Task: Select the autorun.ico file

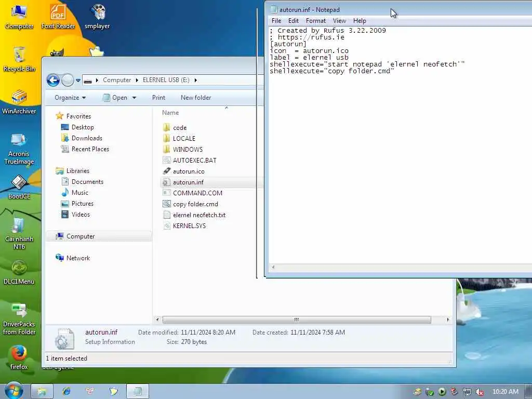Action: coord(188,171)
